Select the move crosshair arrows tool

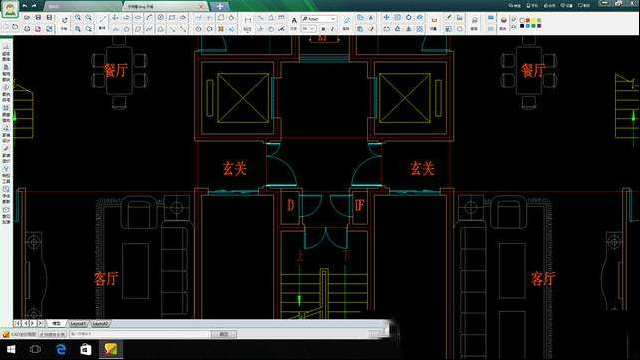(386, 18)
